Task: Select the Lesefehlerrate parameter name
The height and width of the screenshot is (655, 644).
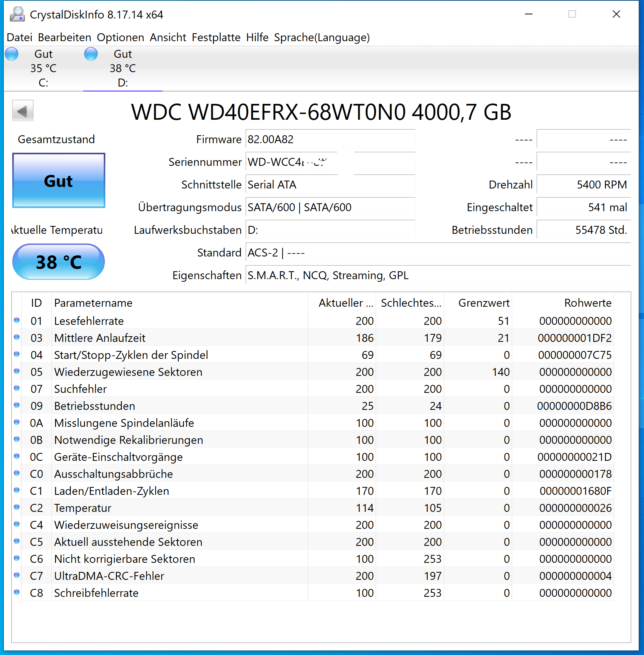Action: tap(89, 321)
